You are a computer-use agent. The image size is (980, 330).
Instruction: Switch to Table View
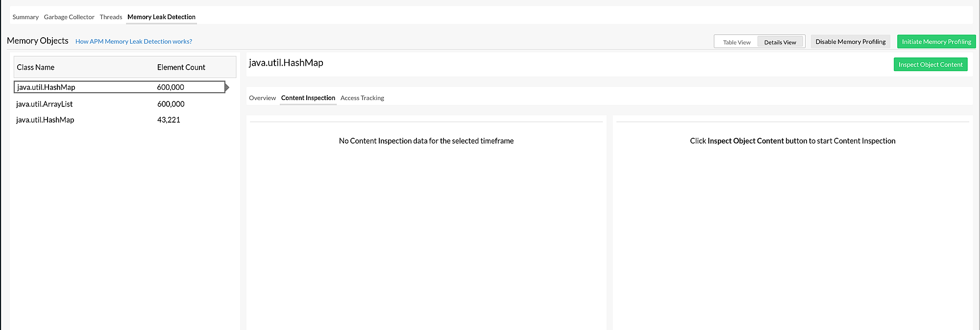click(736, 42)
